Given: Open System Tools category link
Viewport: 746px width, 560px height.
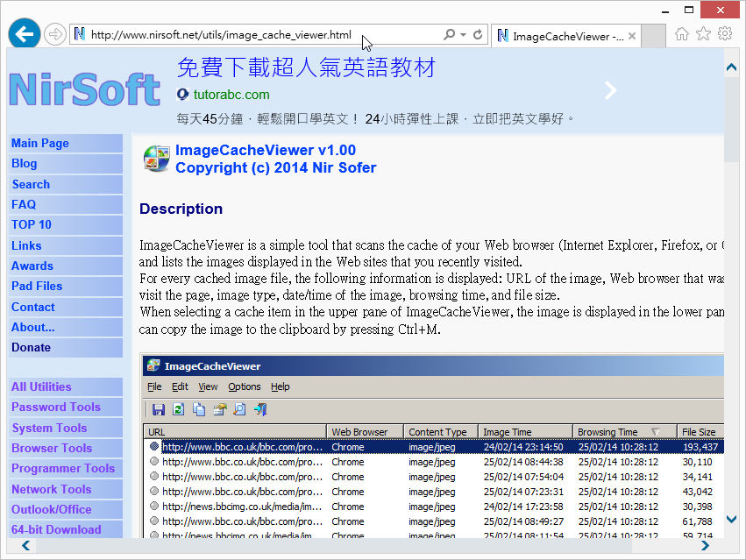Looking at the screenshot, I should [x=66, y=428].
